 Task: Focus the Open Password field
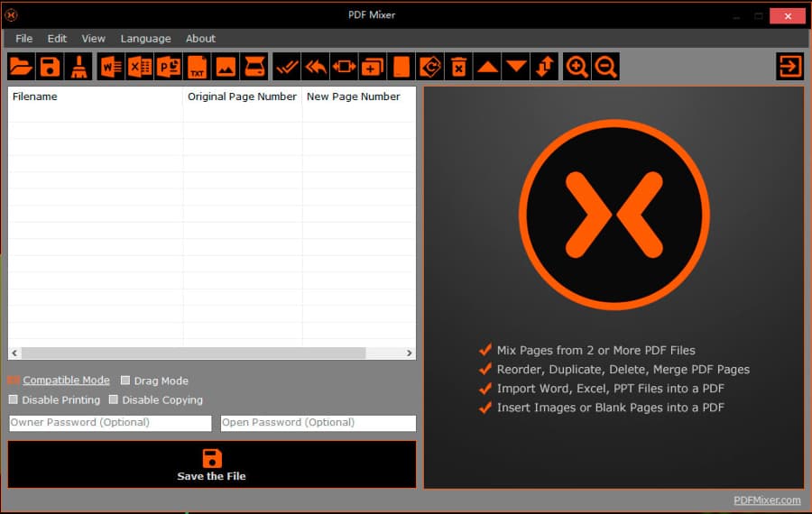pos(318,422)
